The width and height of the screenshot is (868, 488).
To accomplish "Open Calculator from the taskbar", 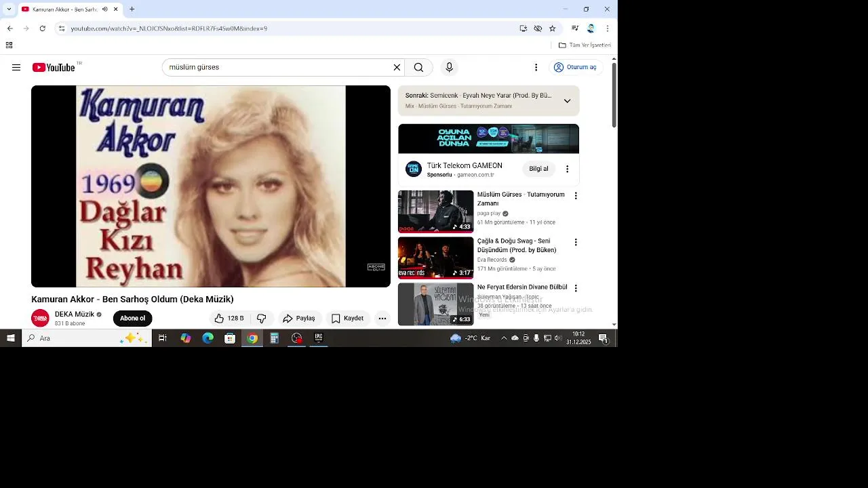I will (274, 338).
